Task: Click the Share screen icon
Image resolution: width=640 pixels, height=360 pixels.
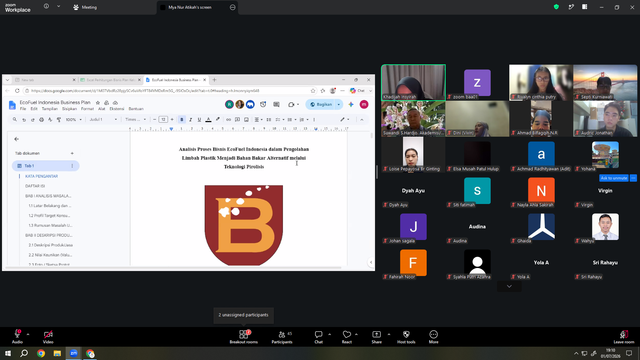Action: [376, 337]
